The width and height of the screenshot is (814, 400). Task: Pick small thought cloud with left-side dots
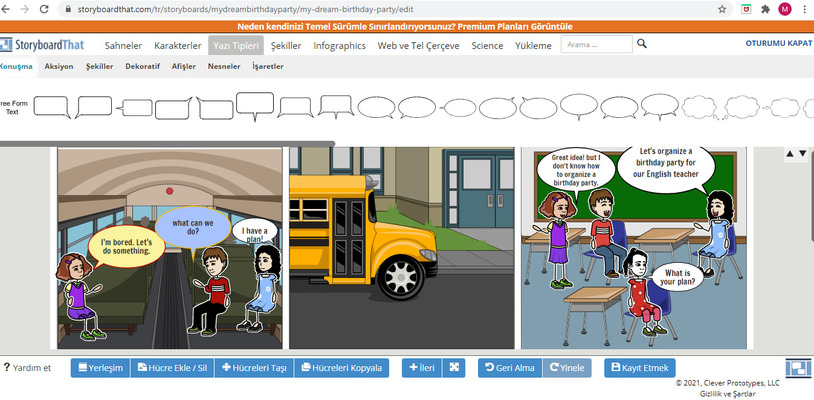click(782, 108)
